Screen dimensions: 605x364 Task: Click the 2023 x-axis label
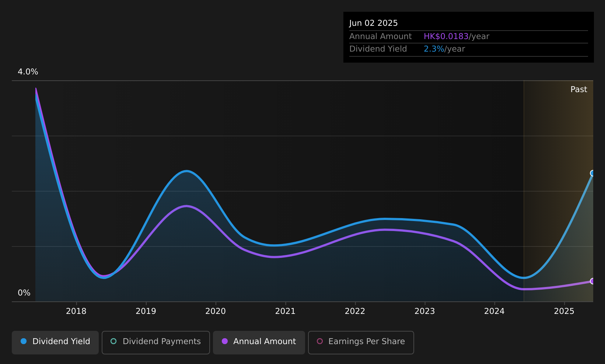425,311
